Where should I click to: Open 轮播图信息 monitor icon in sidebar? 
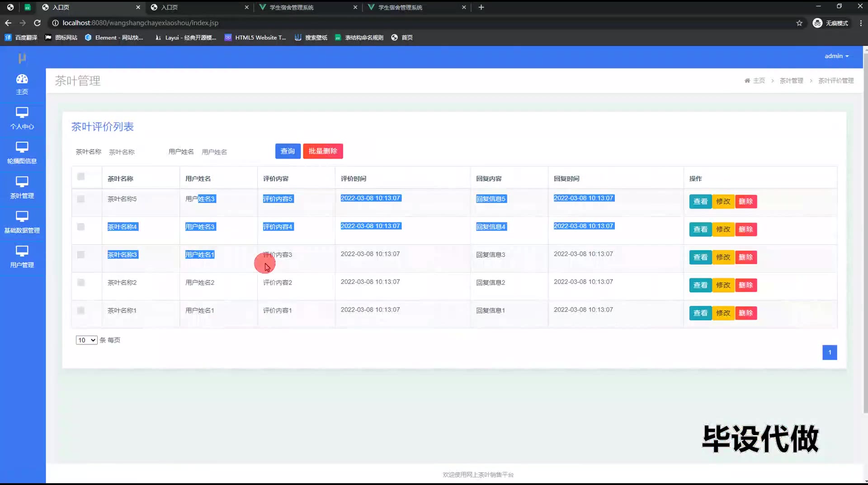point(22,147)
